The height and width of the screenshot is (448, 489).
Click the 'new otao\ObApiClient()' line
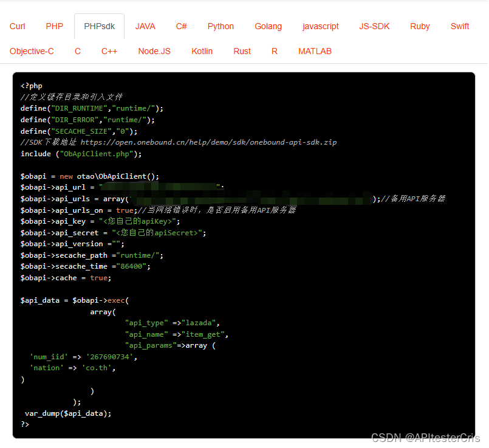pos(90,176)
